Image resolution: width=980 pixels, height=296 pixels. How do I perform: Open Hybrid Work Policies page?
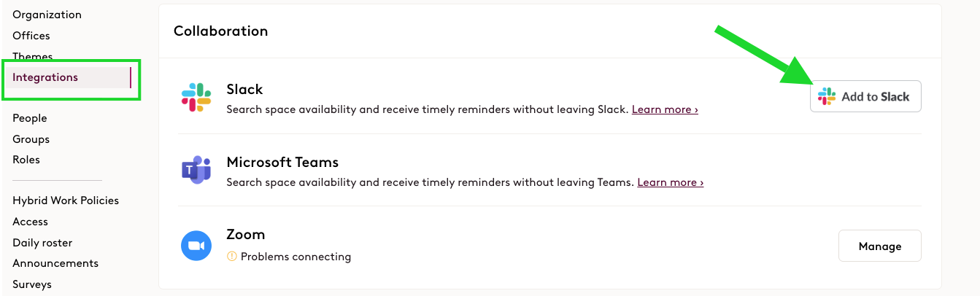click(x=66, y=200)
